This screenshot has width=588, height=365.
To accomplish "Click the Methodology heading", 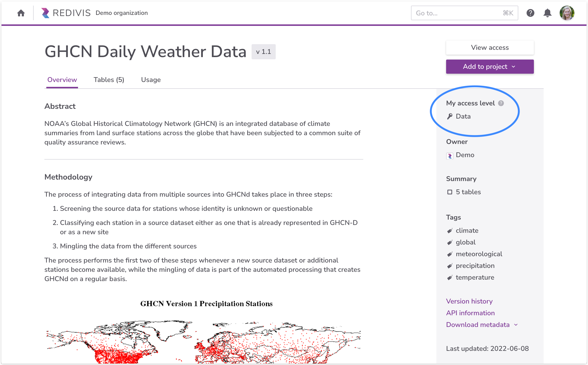I will tap(68, 177).
